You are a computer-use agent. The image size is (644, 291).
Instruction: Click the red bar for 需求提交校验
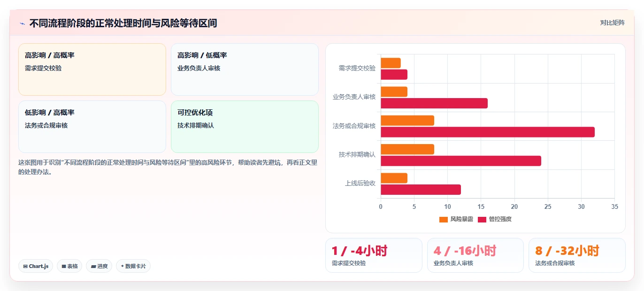pos(394,75)
